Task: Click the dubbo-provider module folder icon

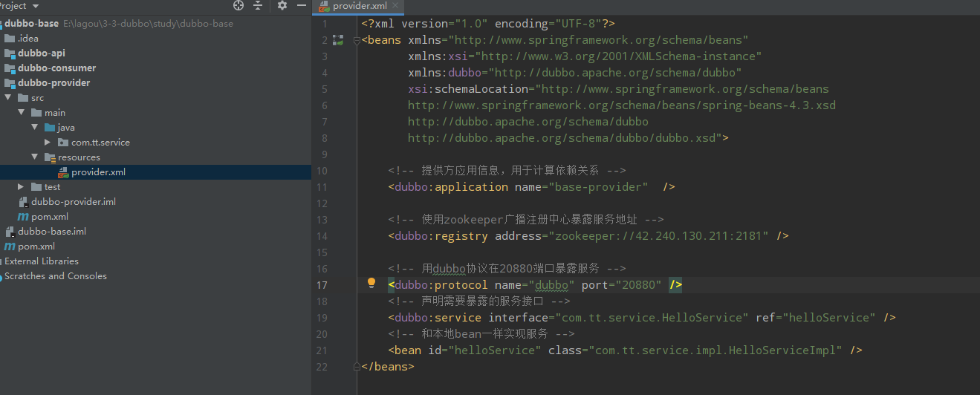Action: click(10, 83)
